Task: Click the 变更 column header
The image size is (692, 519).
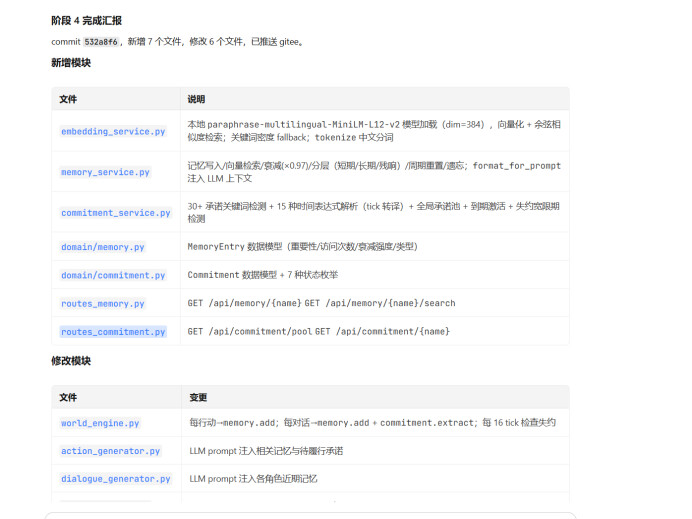Action: coord(198,398)
